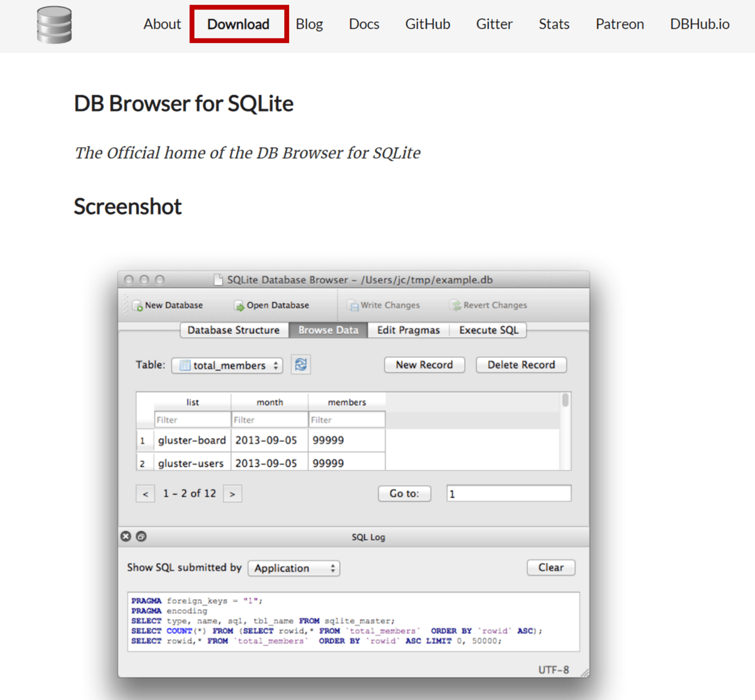Viewport: 755px width, 700px height.
Task: Focus the members column filter field
Action: tap(347, 420)
